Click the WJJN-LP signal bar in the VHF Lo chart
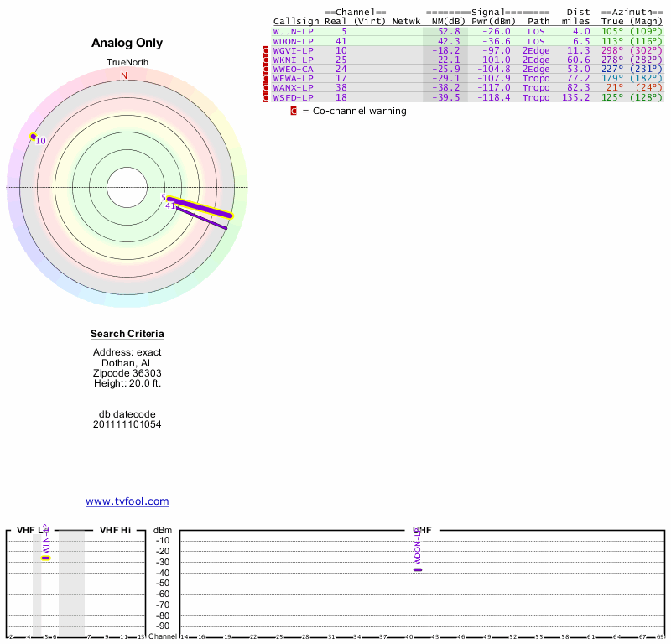Screen dimensions: 671x644 [x=45, y=558]
